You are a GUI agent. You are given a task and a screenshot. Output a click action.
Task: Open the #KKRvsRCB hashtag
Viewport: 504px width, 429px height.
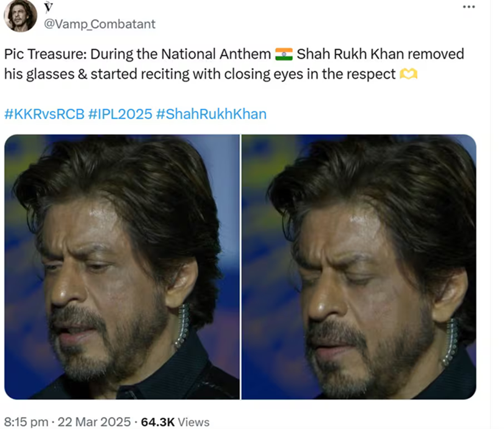(44, 114)
